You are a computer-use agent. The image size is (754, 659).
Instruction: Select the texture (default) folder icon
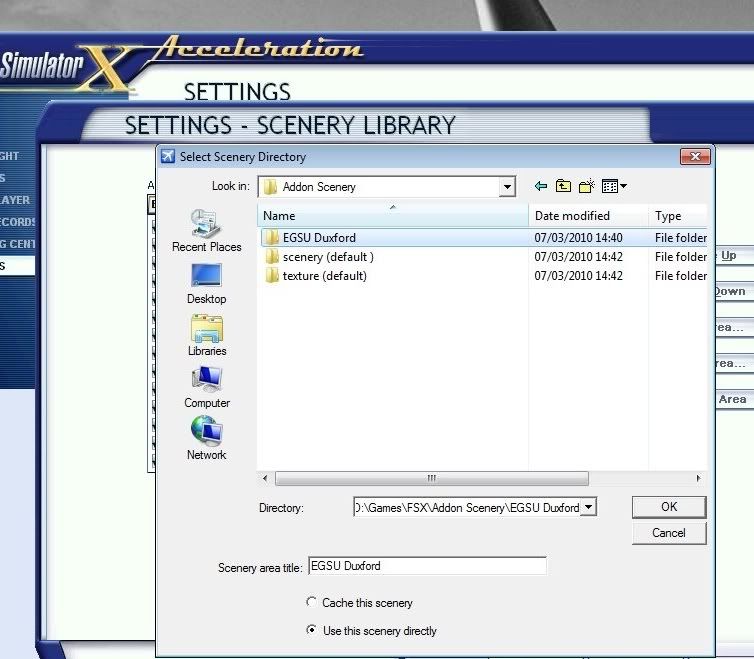(272, 276)
